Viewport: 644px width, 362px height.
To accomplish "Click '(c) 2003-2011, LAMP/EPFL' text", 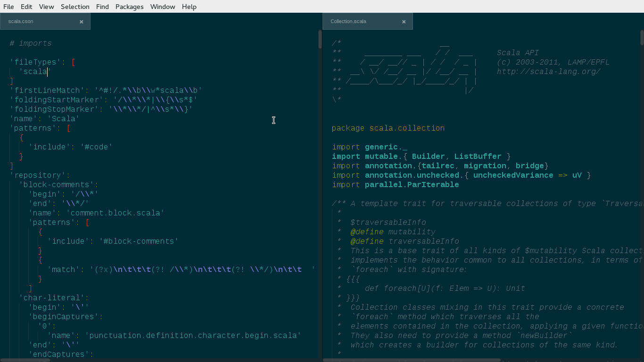I will pos(553,62).
